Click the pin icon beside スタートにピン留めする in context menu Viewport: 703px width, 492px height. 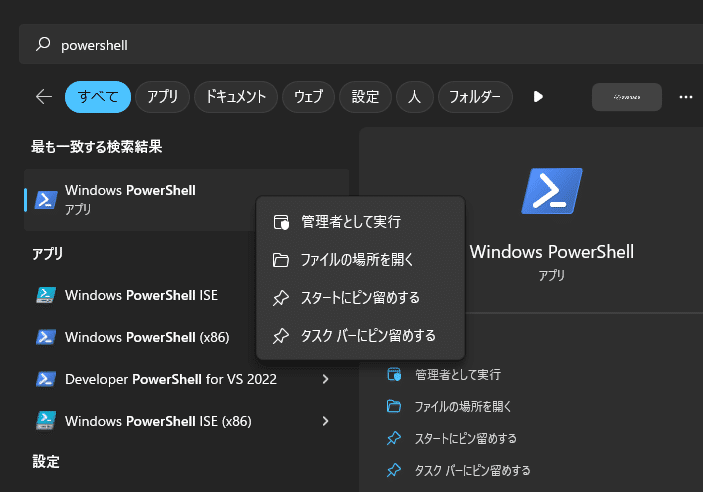(281, 298)
